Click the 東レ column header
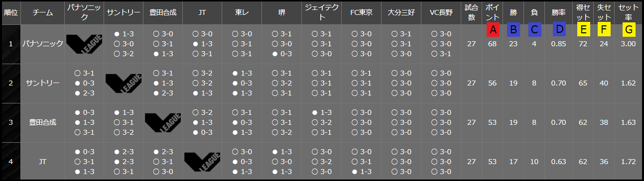 click(x=242, y=13)
